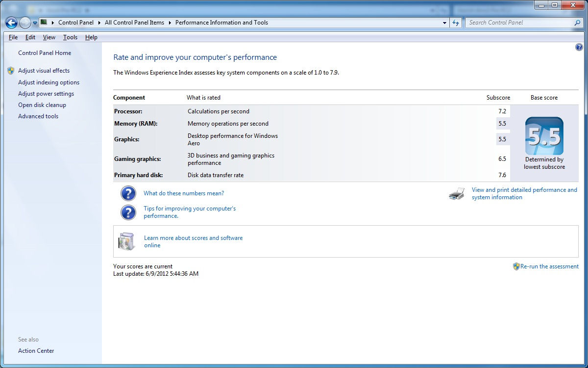The width and height of the screenshot is (588, 368).
Task: Click shield icon beside Re-run the assessment
Action: [x=516, y=266]
